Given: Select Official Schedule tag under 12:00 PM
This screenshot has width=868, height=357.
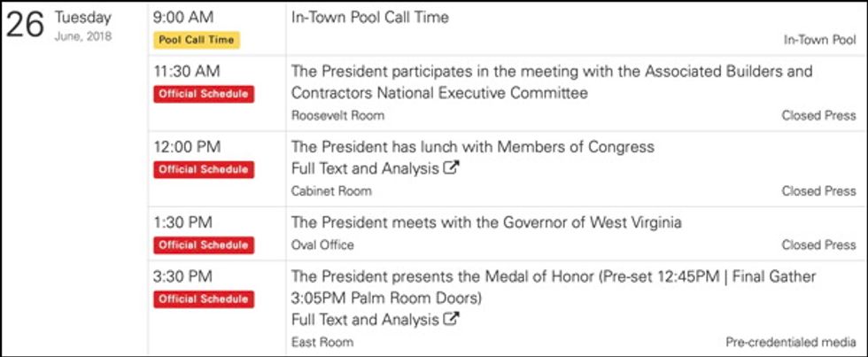Looking at the screenshot, I should pos(203,169).
